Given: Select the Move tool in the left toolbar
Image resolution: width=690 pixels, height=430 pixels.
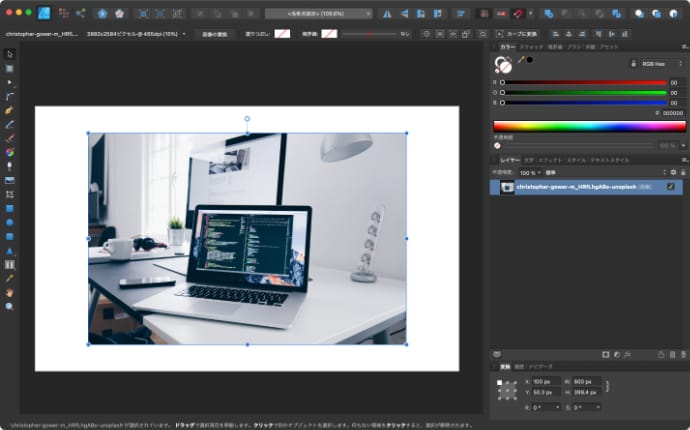Looking at the screenshot, I should click(x=9, y=53).
